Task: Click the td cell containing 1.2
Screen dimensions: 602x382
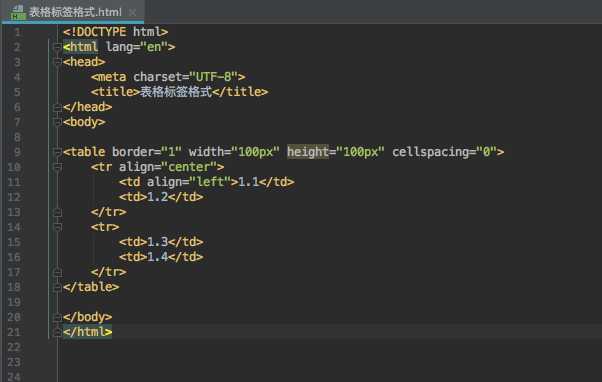Action: pos(161,197)
